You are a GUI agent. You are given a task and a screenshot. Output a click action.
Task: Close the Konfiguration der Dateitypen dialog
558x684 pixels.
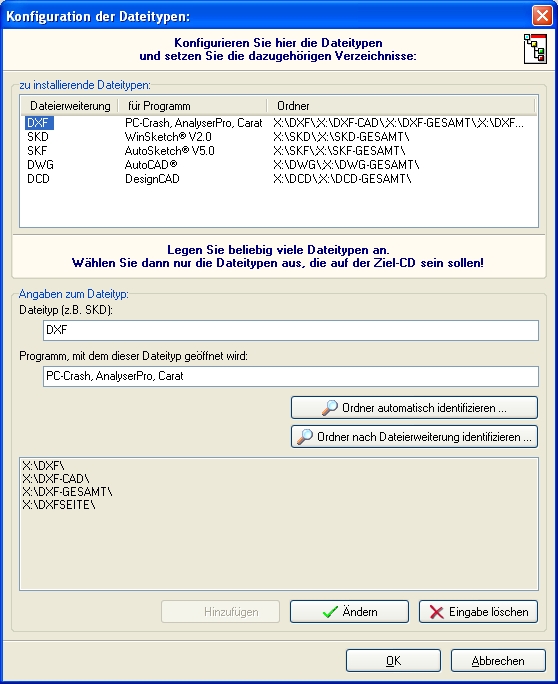tap(542, 16)
